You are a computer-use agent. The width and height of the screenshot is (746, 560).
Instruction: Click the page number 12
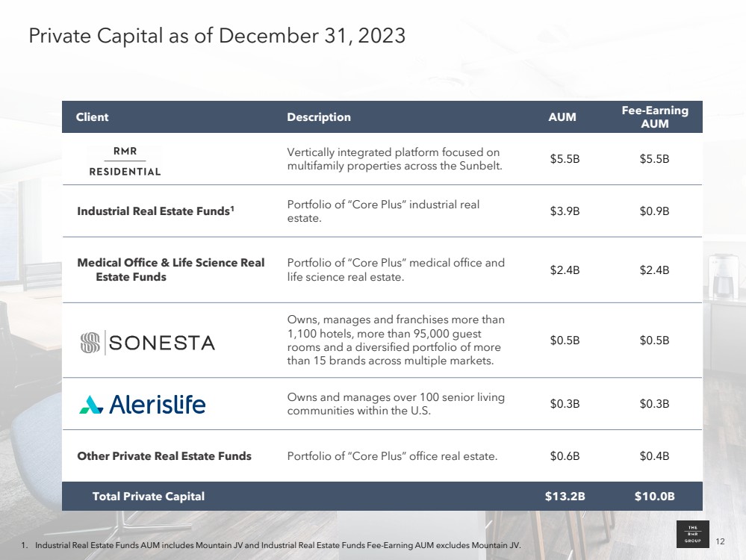point(721,541)
